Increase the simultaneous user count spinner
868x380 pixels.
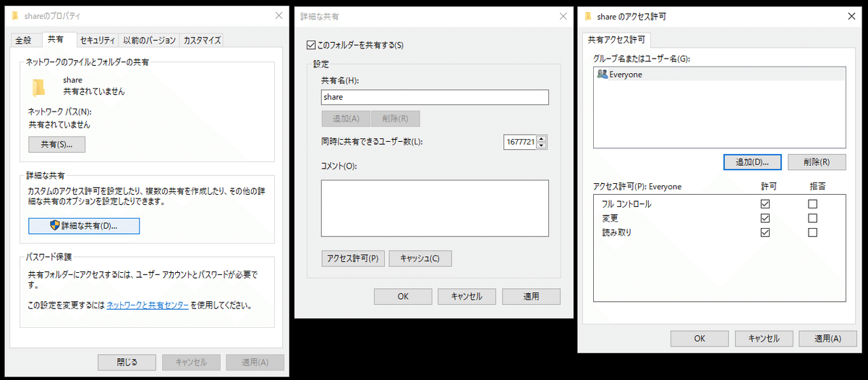[x=542, y=138]
